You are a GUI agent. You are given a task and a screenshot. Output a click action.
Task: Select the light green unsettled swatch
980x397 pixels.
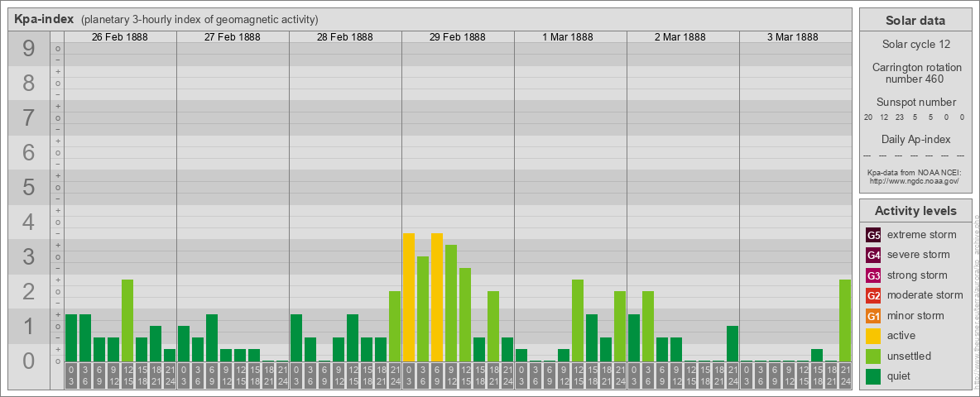coord(873,356)
